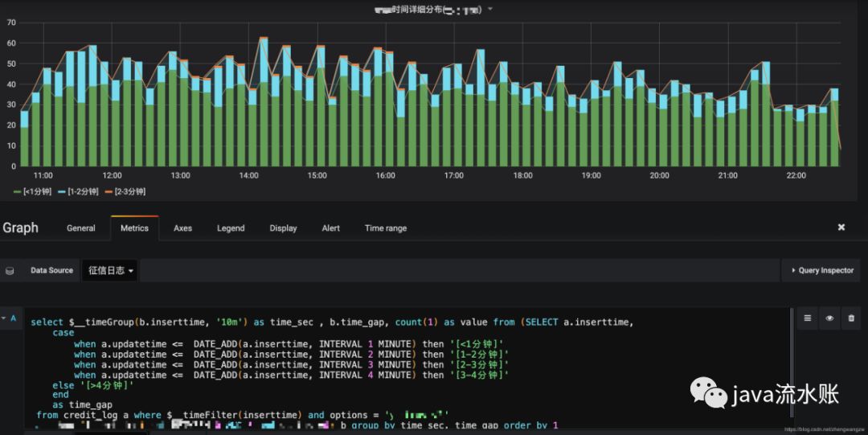
Task: Switch to the Alert tab
Action: [x=330, y=228]
